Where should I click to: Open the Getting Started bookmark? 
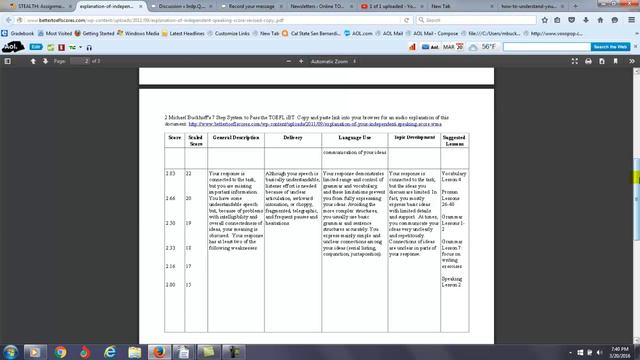(94, 33)
